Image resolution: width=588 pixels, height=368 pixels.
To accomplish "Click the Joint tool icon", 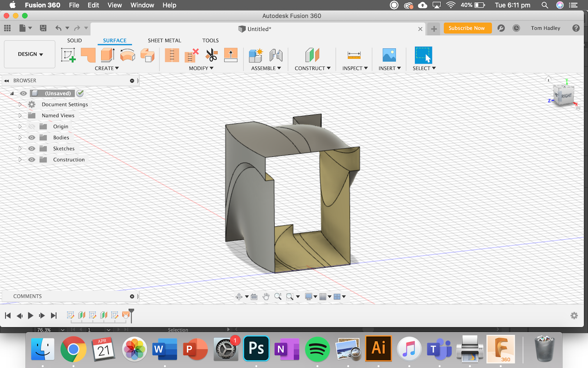I will (276, 55).
